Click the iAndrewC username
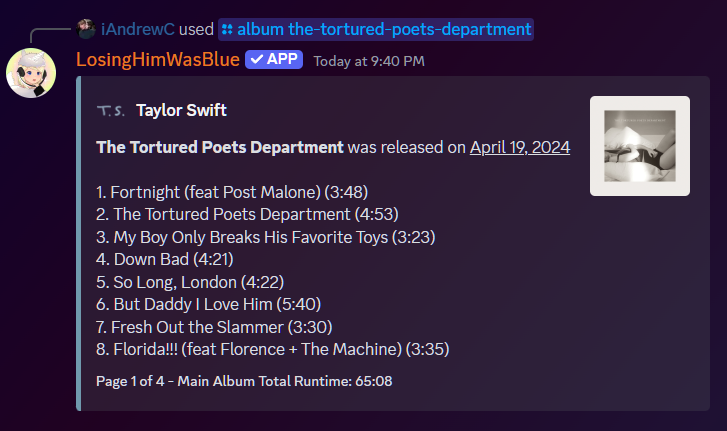The width and height of the screenshot is (727, 431). [138, 29]
